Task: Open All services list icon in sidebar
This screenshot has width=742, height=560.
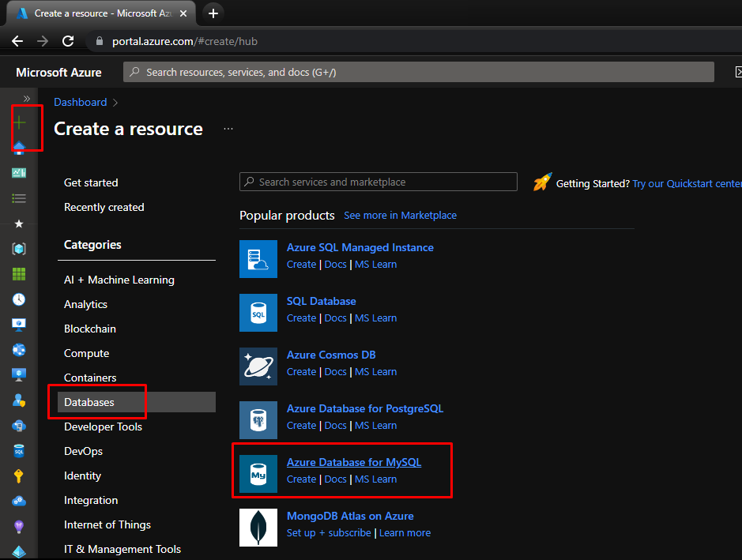Action: (19, 198)
